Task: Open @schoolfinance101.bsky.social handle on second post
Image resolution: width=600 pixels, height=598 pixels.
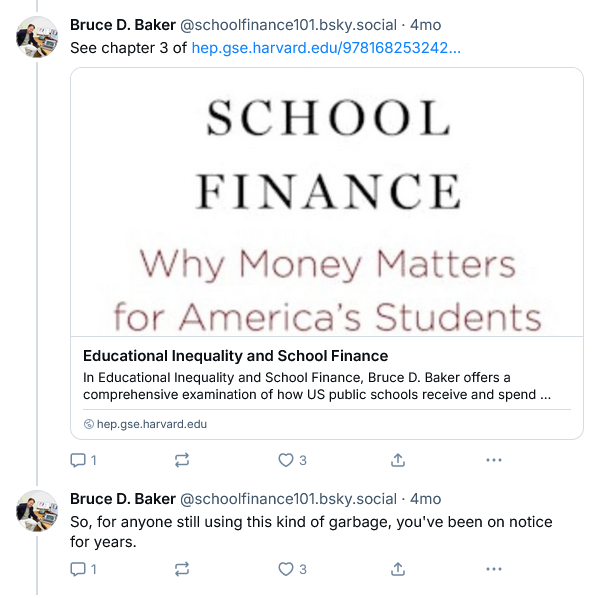Action: pos(288,499)
